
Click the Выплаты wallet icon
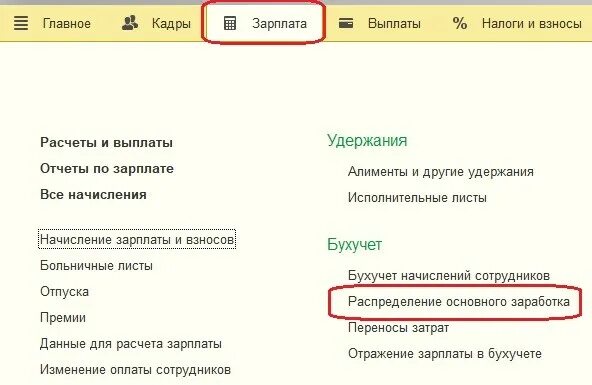(346, 23)
